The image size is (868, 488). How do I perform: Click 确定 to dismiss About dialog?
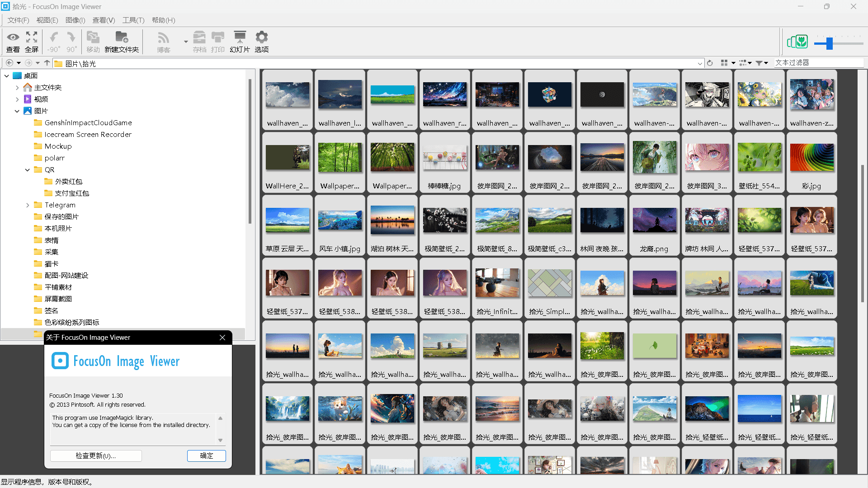[x=207, y=456]
